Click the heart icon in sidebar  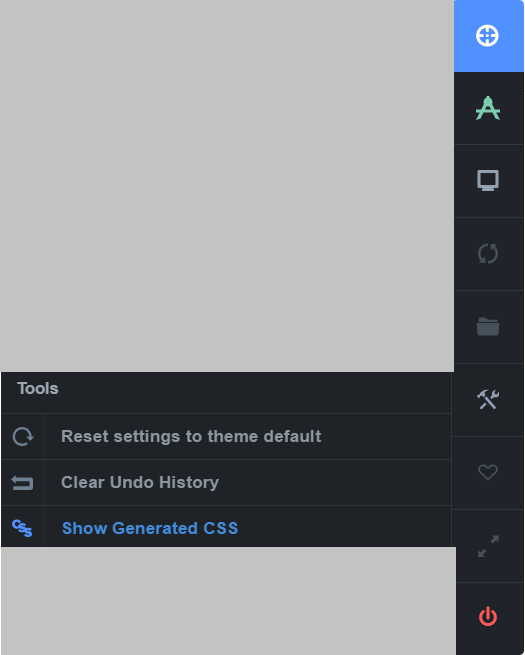pyautogui.click(x=488, y=472)
